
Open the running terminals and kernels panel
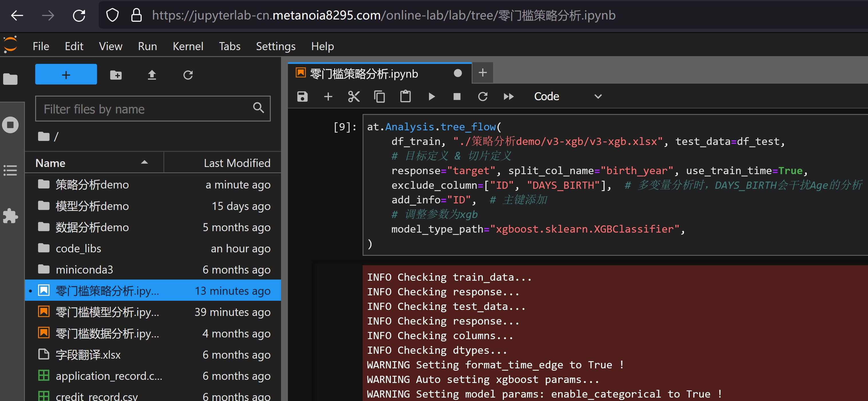10,124
